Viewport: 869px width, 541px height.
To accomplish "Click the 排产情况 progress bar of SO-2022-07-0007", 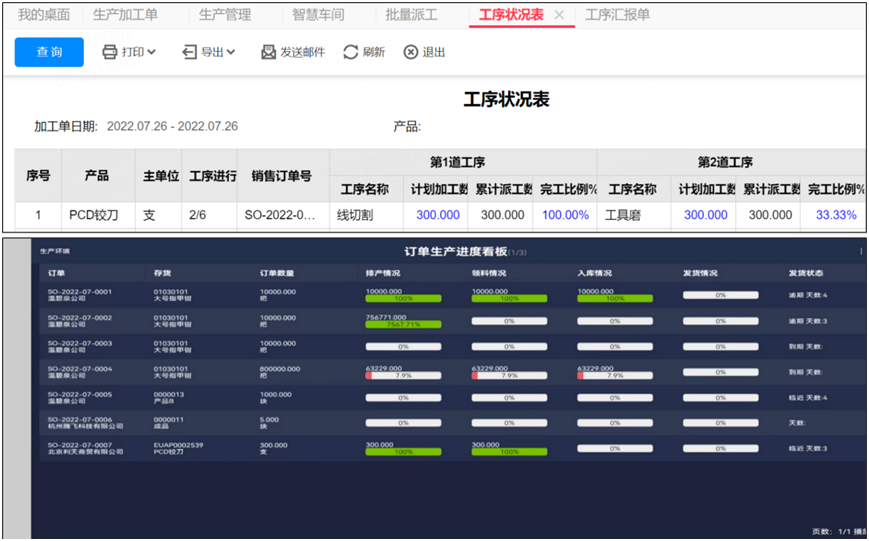I will point(403,451).
